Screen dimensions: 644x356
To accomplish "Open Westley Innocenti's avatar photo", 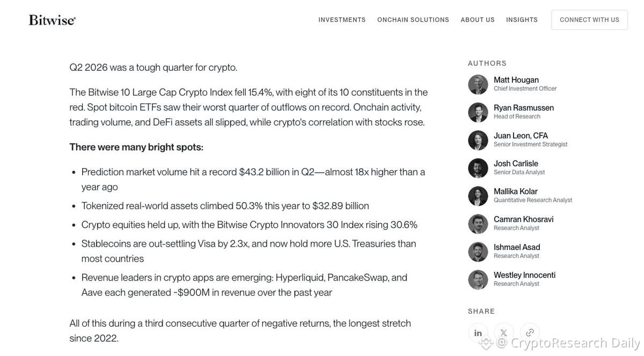I will click(478, 279).
